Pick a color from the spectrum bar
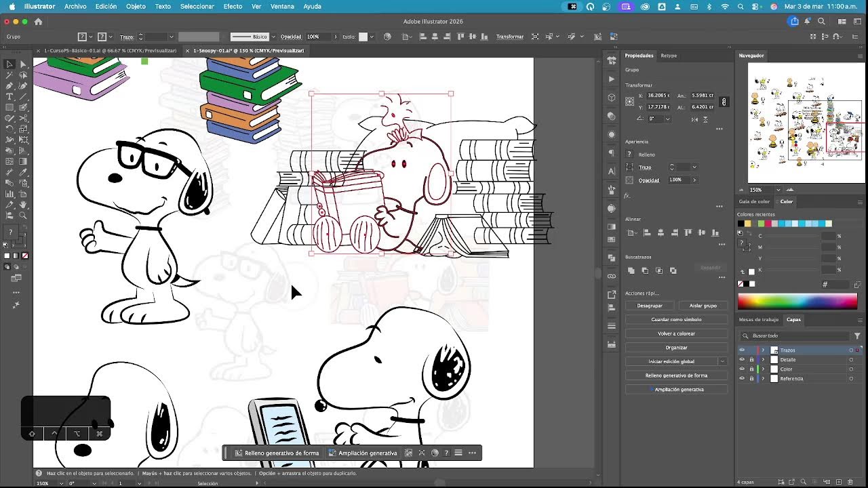 click(x=797, y=302)
